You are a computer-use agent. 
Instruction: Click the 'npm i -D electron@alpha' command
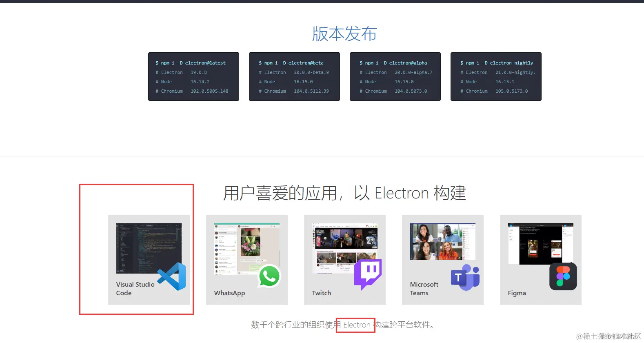pos(396,63)
